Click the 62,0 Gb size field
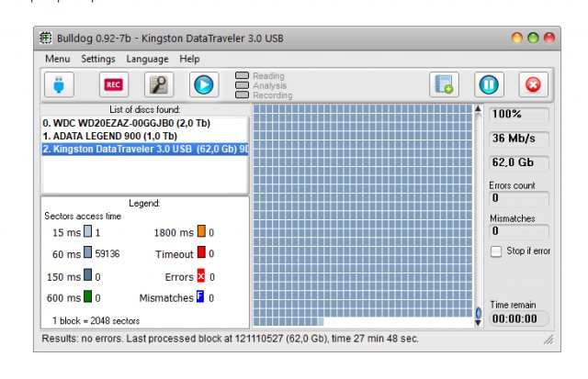The image size is (588, 379). click(x=519, y=163)
